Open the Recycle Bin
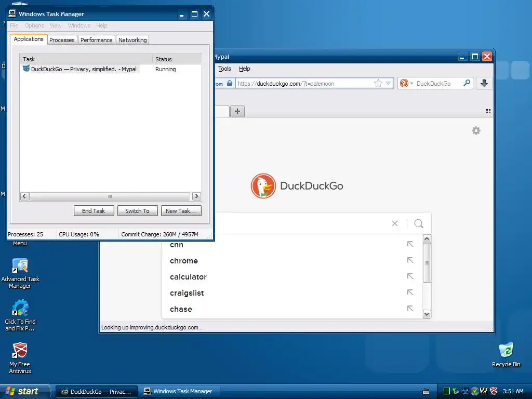The height and width of the screenshot is (399, 532). coord(506,354)
